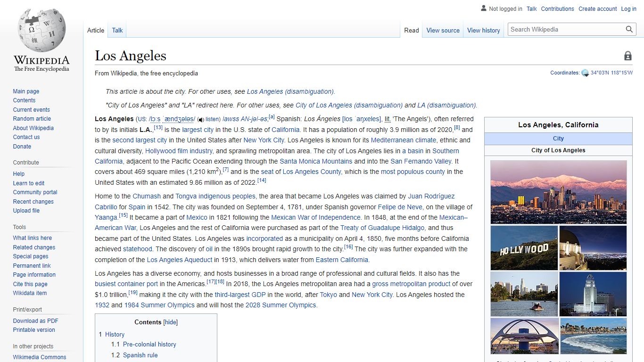Image resolution: width=644 pixels, height=362 pixels.
Task: Click the City link in infobox
Action: point(558,139)
